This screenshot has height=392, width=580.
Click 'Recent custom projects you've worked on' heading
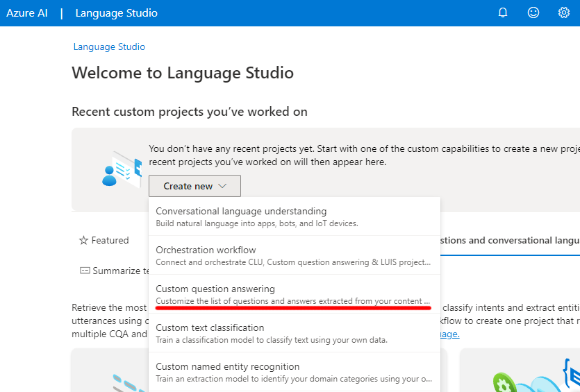pos(190,112)
